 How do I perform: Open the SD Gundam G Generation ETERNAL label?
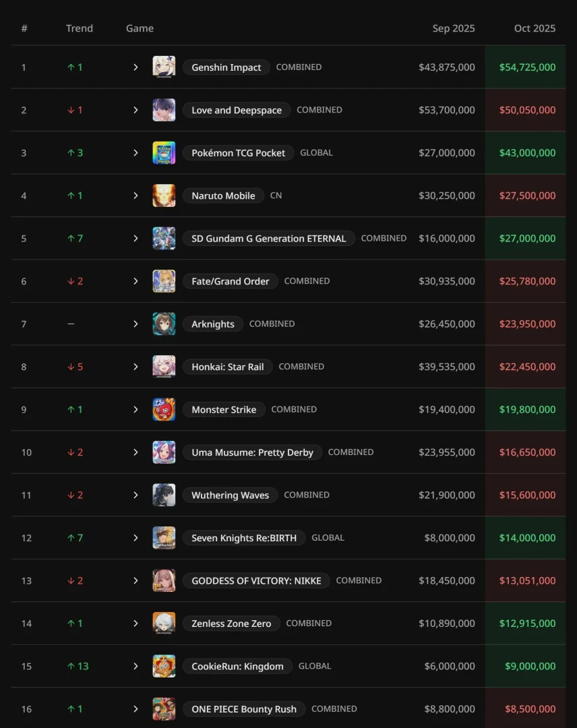(268, 239)
